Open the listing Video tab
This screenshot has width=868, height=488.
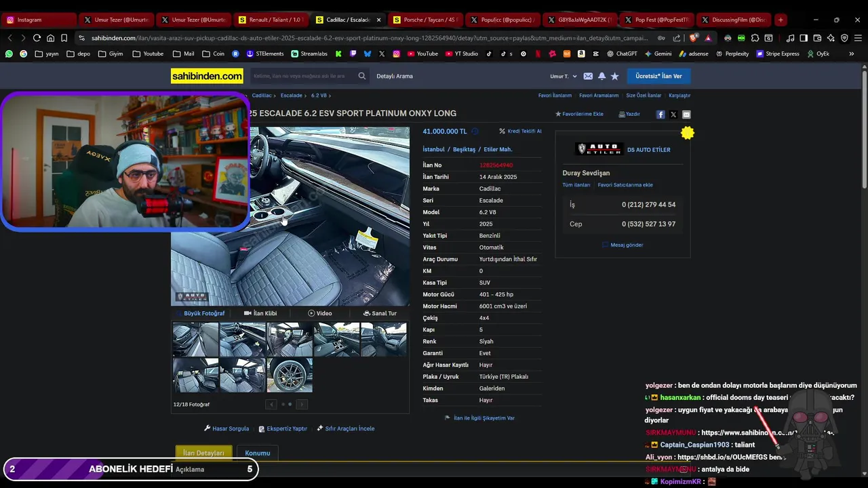coord(320,313)
